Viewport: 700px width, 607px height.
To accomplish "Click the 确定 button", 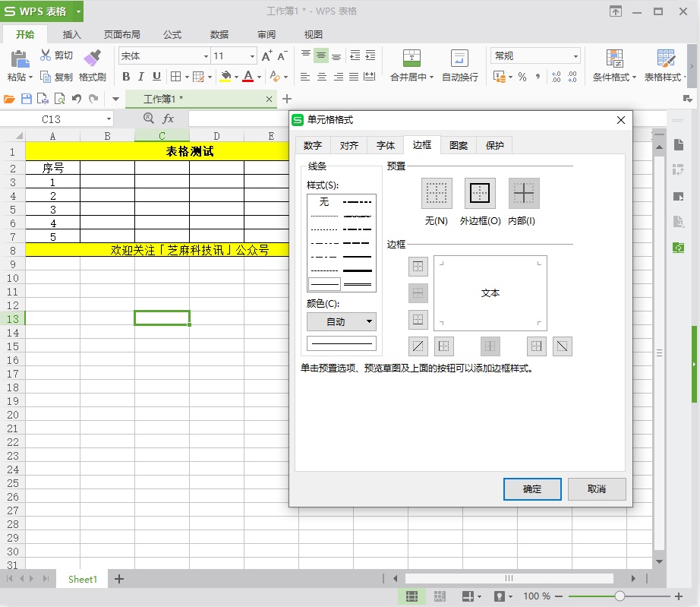I will (532, 489).
